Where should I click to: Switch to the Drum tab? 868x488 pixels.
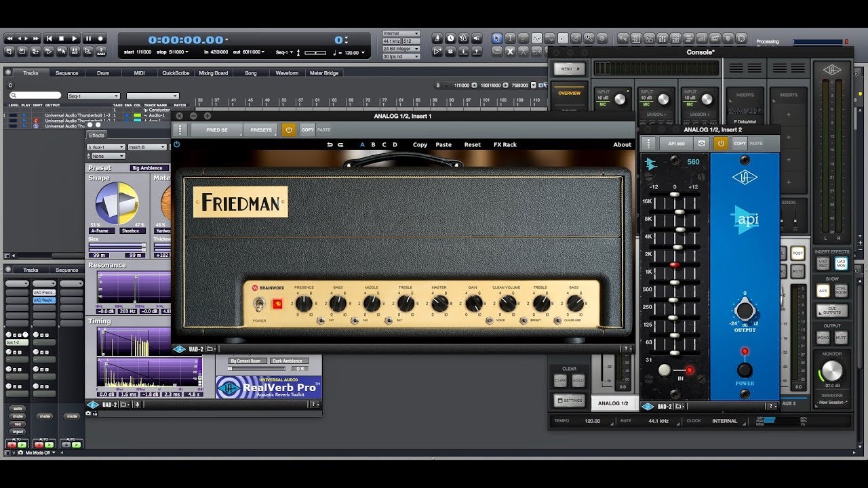103,73
